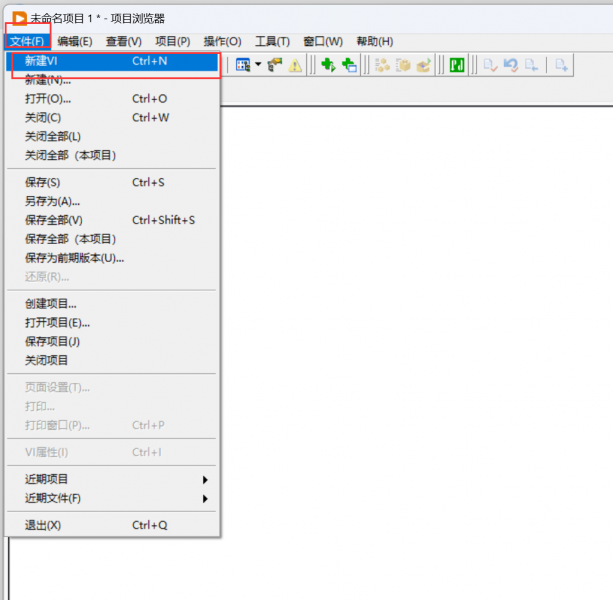This screenshot has width=613, height=600.
Task: Open the 查看(V) menu
Action: pyautogui.click(x=124, y=41)
